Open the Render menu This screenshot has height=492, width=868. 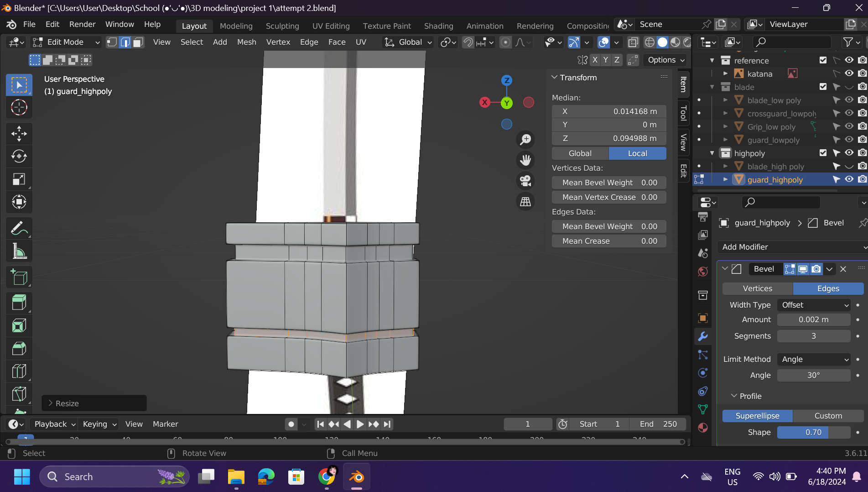[x=82, y=24]
